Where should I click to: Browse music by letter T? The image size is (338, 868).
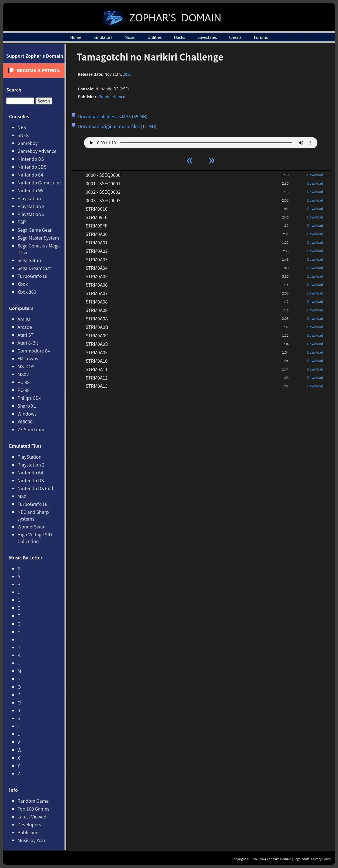[19, 726]
